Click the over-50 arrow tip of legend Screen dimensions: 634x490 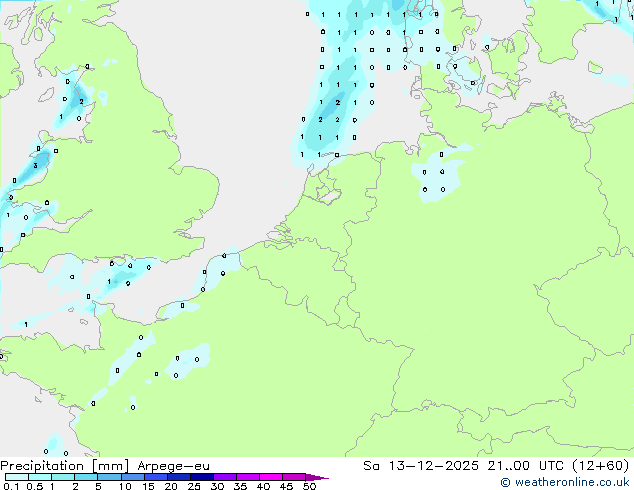pyautogui.click(x=317, y=477)
